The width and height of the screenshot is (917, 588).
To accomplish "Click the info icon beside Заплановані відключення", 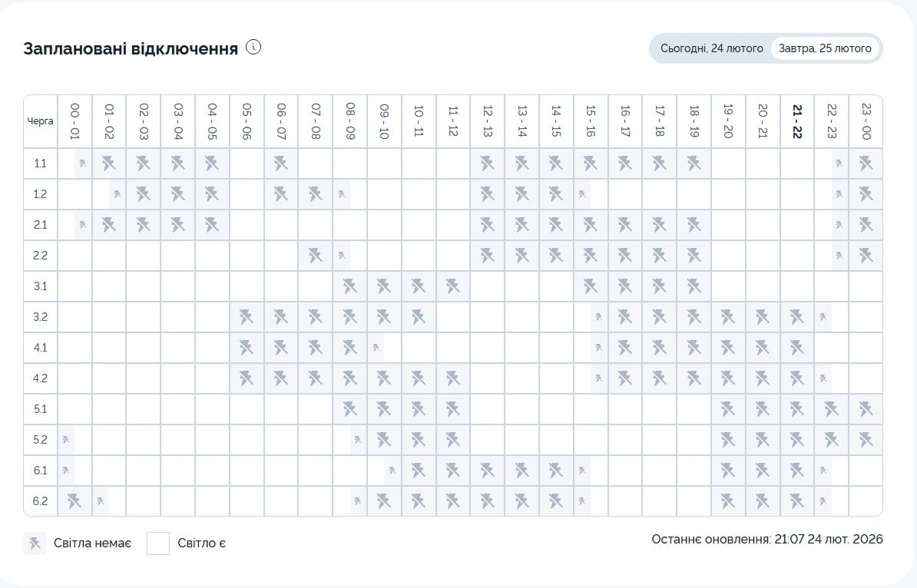I will click(x=253, y=48).
